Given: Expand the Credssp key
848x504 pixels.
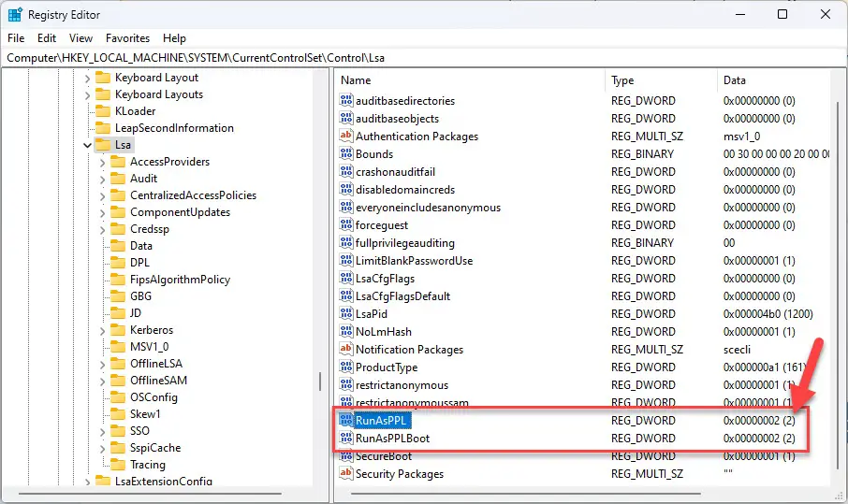Looking at the screenshot, I should click(102, 229).
